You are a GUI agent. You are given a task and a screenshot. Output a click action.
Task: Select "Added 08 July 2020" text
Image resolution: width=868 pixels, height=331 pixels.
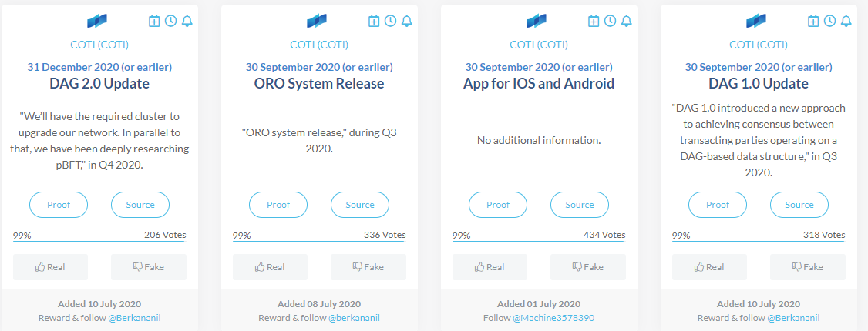tap(319, 304)
